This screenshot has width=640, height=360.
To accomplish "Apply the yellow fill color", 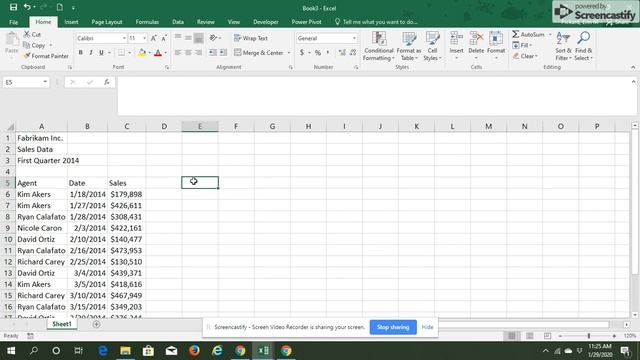I will tap(142, 53).
